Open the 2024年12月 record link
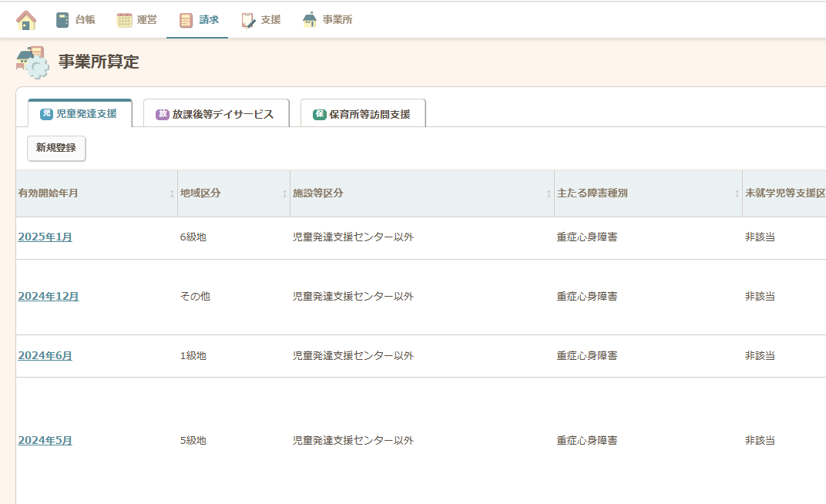 [48, 297]
